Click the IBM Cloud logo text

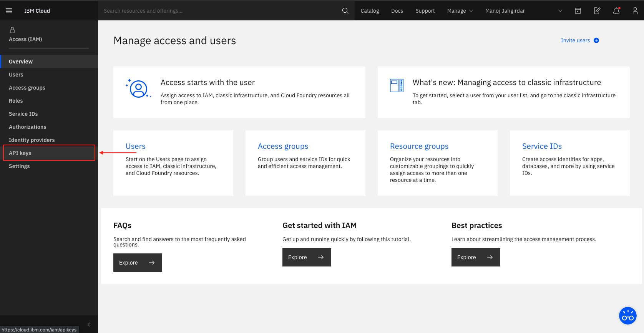click(37, 11)
